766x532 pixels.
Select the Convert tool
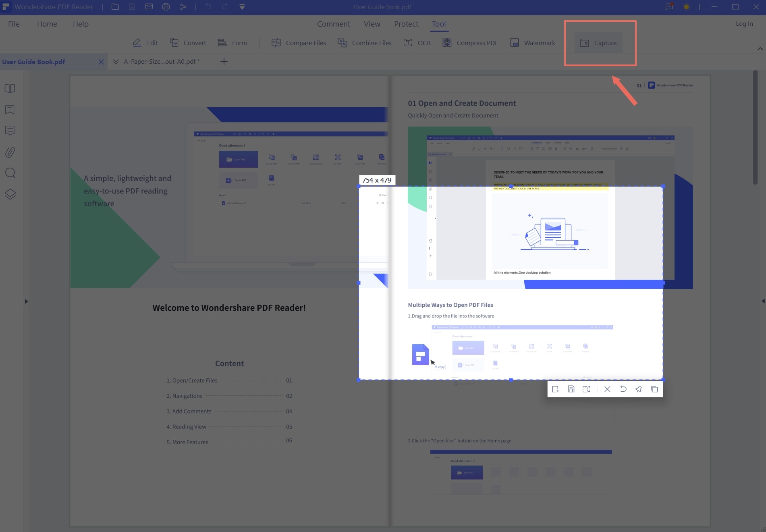(188, 43)
